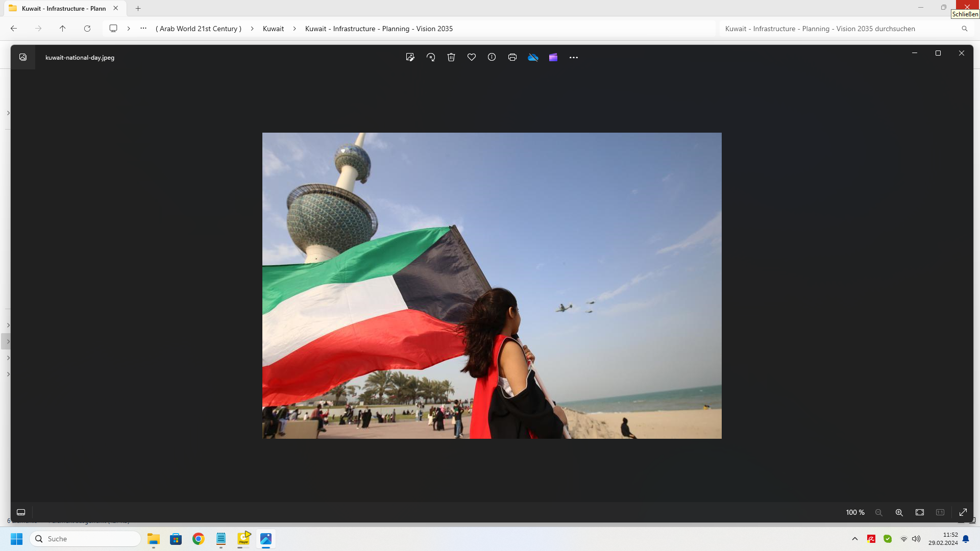980x551 pixels.
Task: Go up one folder level in Explorer
Action: click(x=63, y=29)
